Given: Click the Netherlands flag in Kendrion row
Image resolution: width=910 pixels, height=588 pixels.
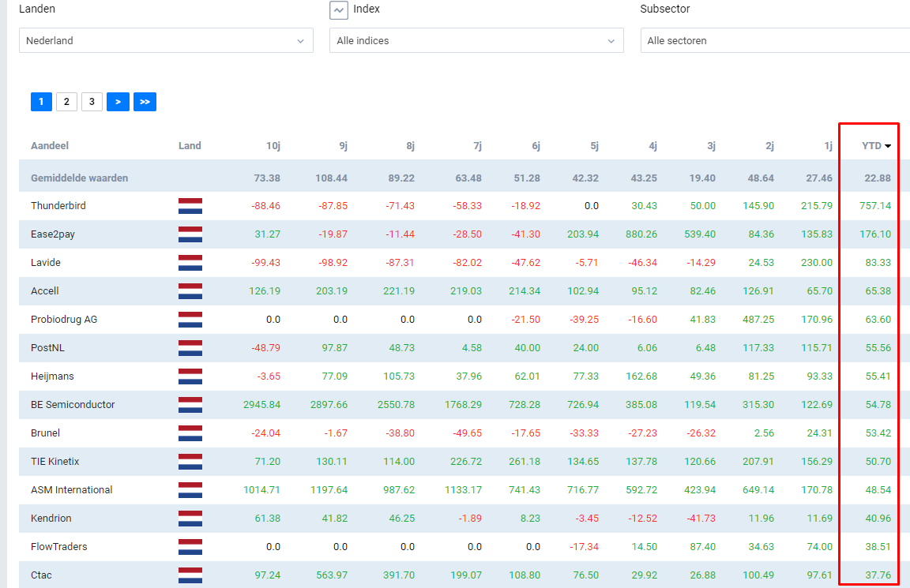Looking at the screenshot, I should tap(190, 519).
